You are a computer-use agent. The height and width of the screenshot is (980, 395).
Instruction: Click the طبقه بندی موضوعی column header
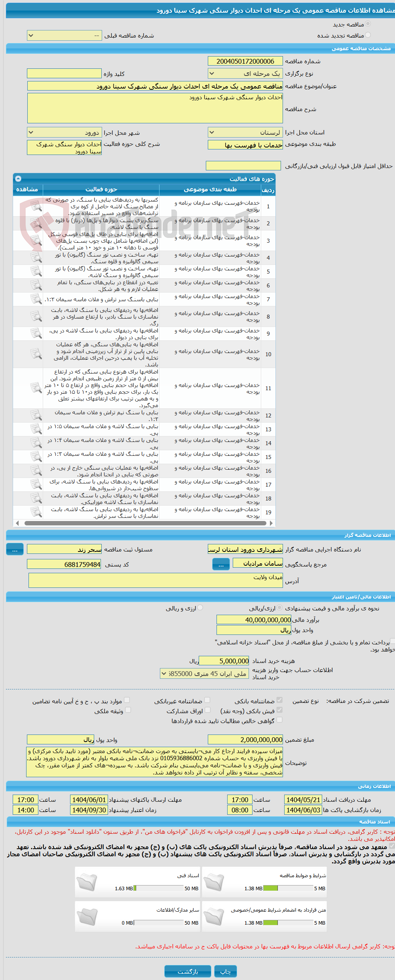point(210,190)
